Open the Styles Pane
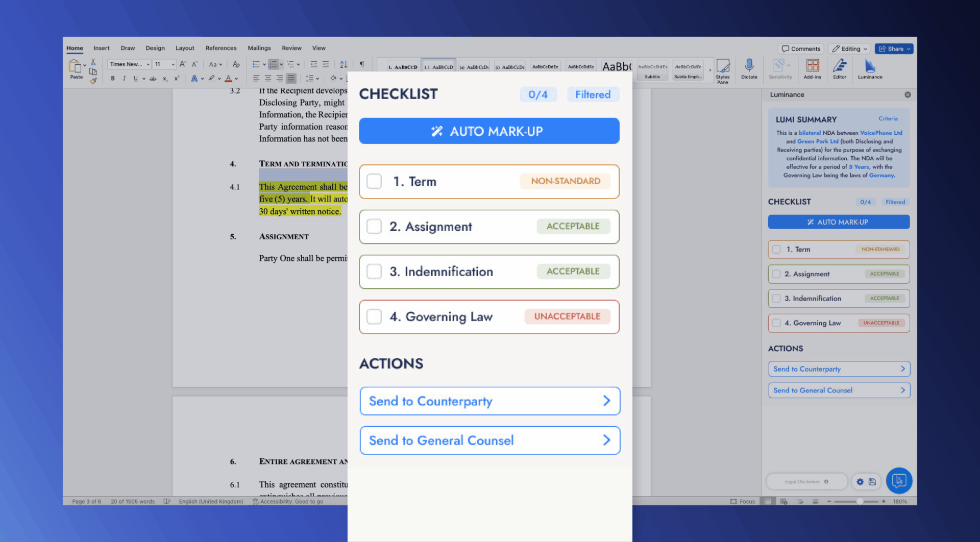This screenshot has height=542, width=980. 723,70
